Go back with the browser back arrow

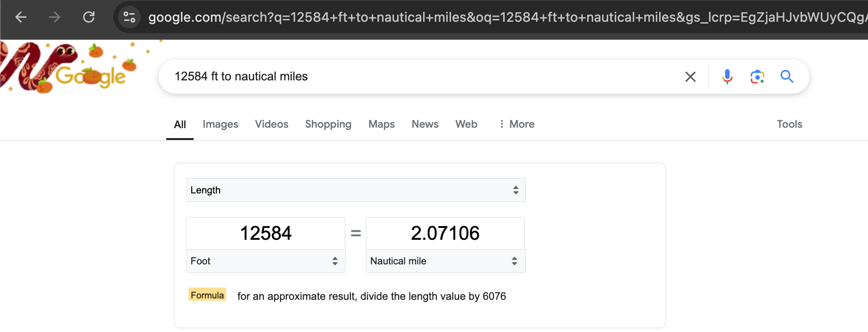tap(21, 17)
